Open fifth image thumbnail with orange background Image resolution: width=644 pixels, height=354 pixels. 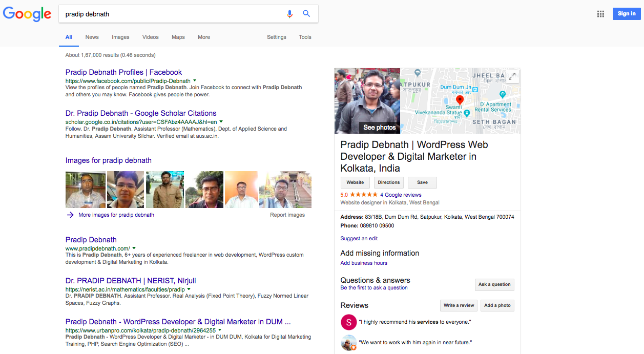point(241,190)
